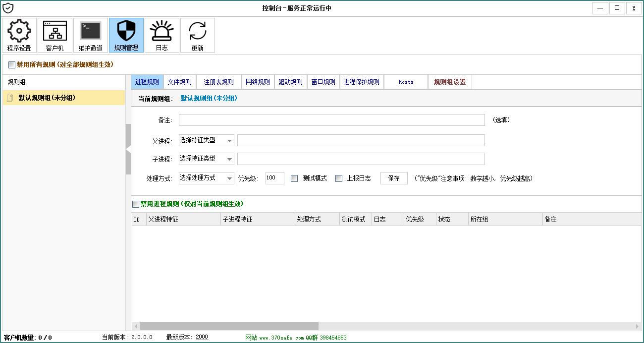Check 禁用进程规则 for current group
644x343 pixels.
click(x=136, y=204)
